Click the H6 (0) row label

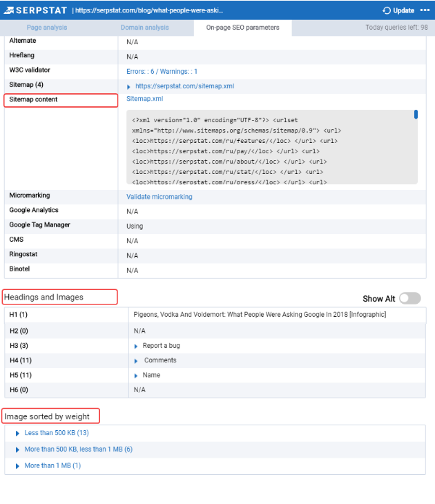coord(19,390)
